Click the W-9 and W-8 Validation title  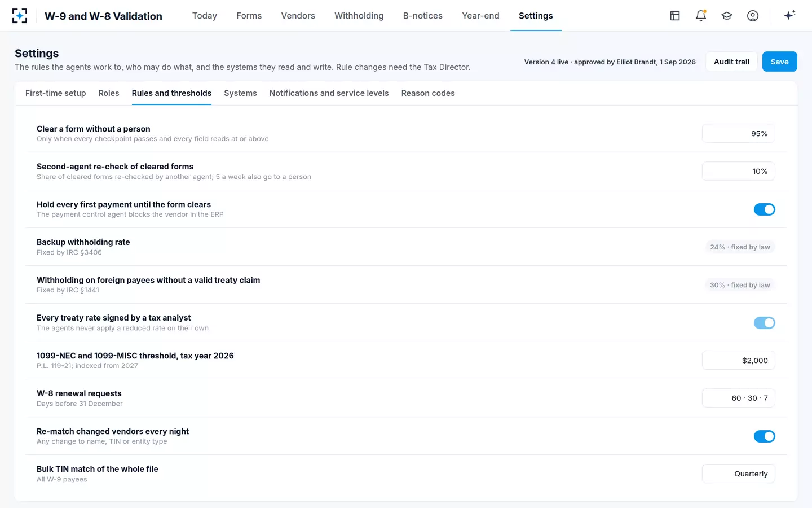pyautogui.click(x=104, y=16)
